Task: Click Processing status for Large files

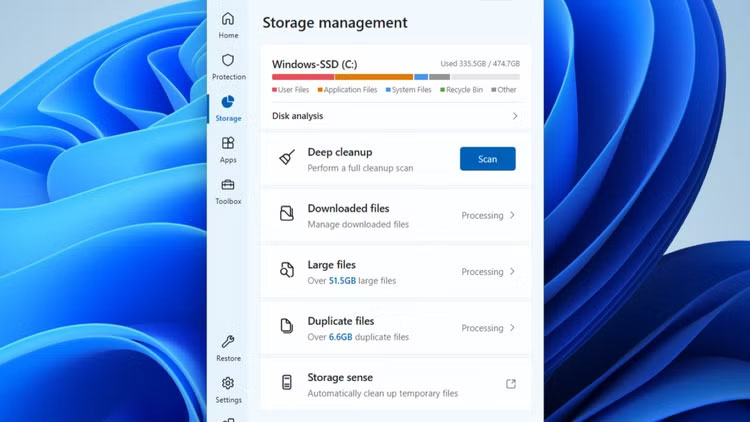Action: click(x=482, y=272)
